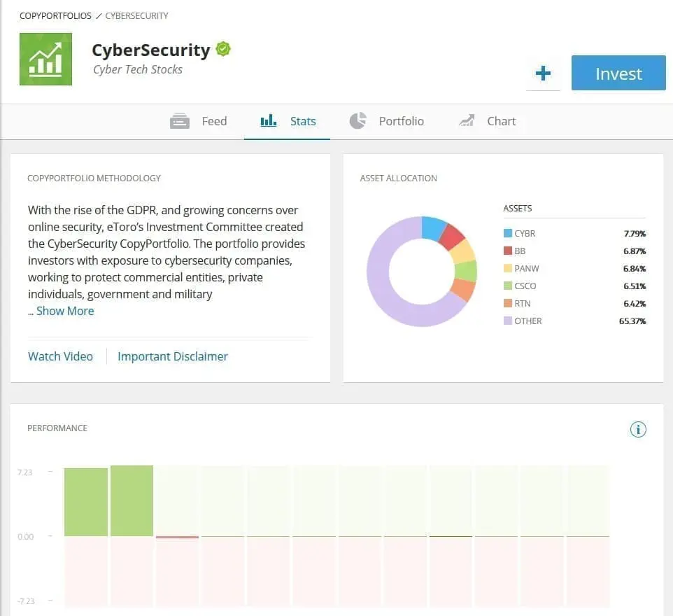673x616 pixels.
Task: Click the Stats bar-chart icon
Action: pyautogui.click(x=268, y=120)
